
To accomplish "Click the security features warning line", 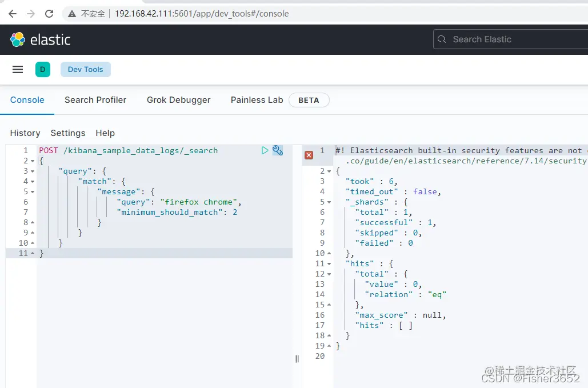I will point(462,155).
